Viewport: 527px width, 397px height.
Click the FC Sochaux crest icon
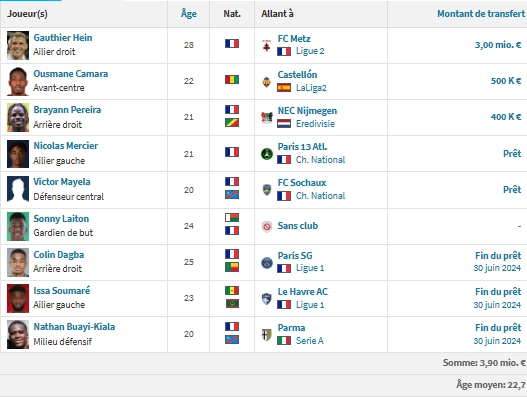click(267, 190)
